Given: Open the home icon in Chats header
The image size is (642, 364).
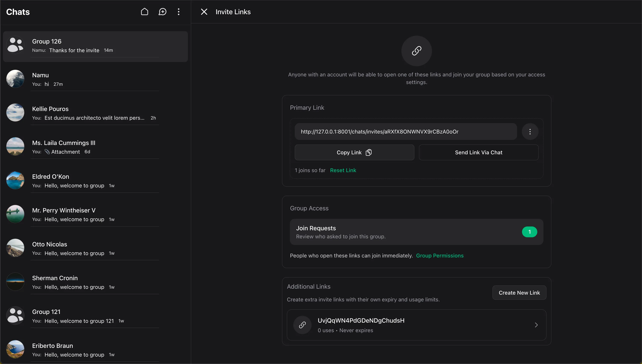Looking at the screenshot, I should click(x=145, y=12).
